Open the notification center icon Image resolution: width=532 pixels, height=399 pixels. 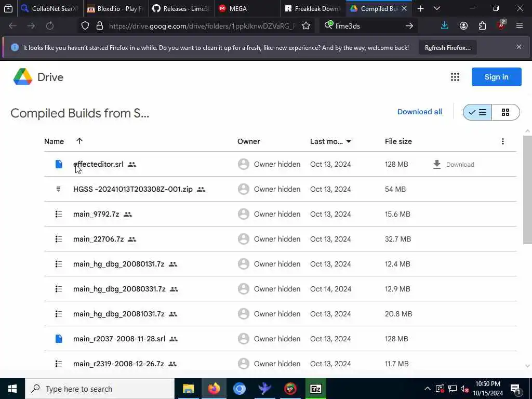point(516,389)
